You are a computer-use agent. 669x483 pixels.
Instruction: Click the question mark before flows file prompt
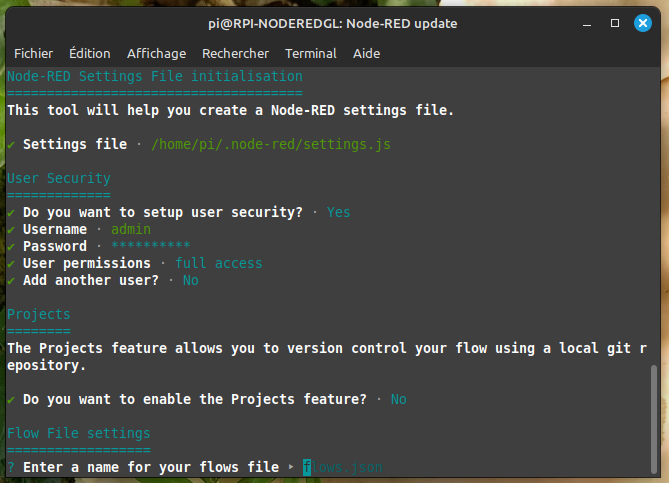tap(11, 467)
